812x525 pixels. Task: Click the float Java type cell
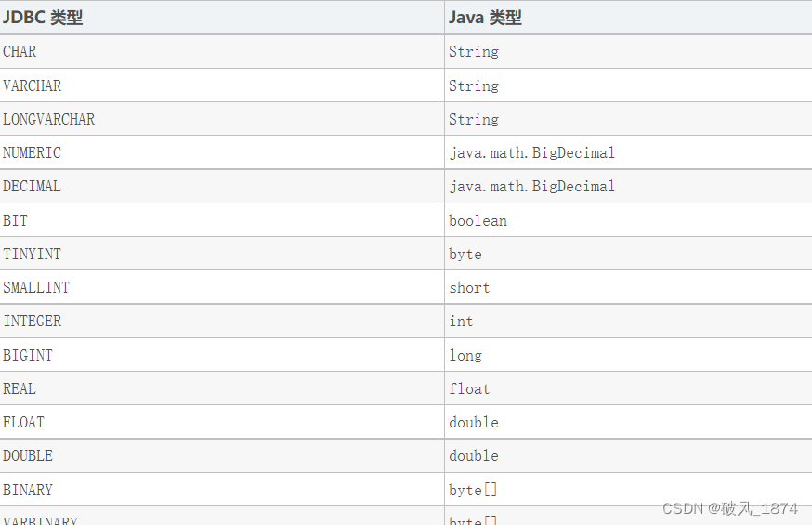point(628,388)
